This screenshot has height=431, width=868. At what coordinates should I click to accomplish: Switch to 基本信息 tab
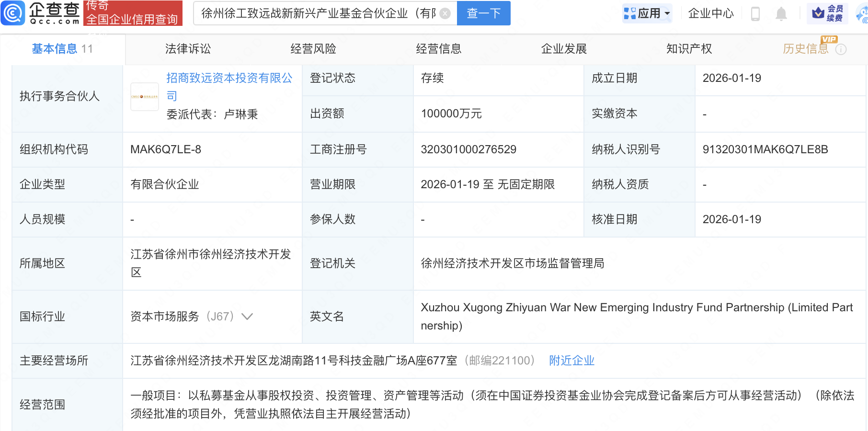62,49
